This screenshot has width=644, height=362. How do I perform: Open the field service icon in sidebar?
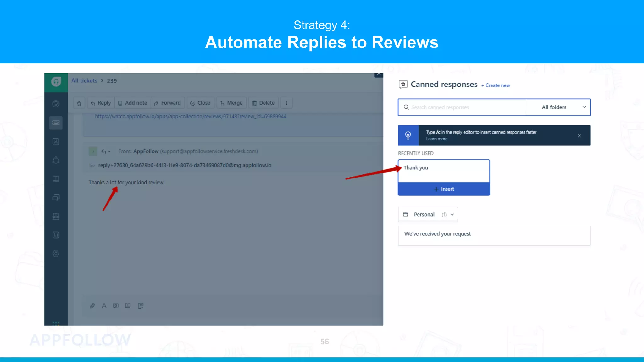[56, 216]
